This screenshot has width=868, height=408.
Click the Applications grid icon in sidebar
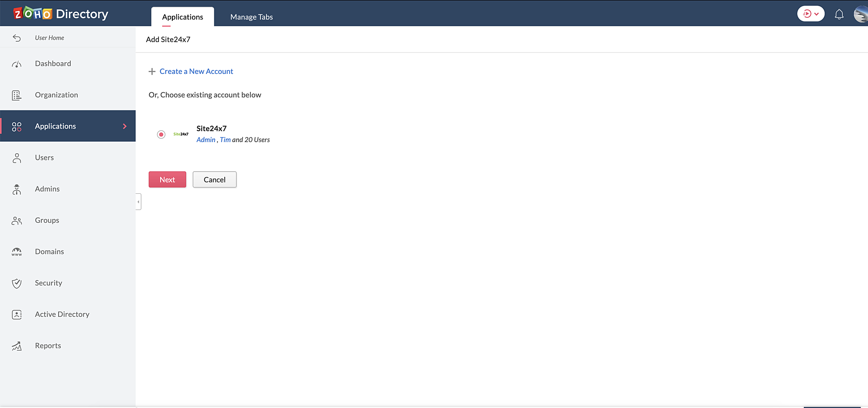pos(16,126)
